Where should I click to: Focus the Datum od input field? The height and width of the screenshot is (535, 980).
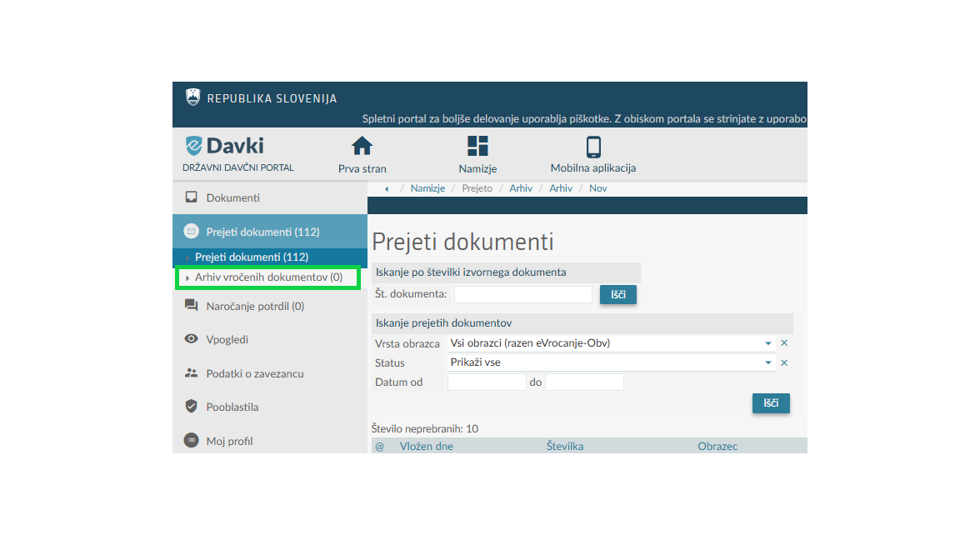[x=487, y=382]
